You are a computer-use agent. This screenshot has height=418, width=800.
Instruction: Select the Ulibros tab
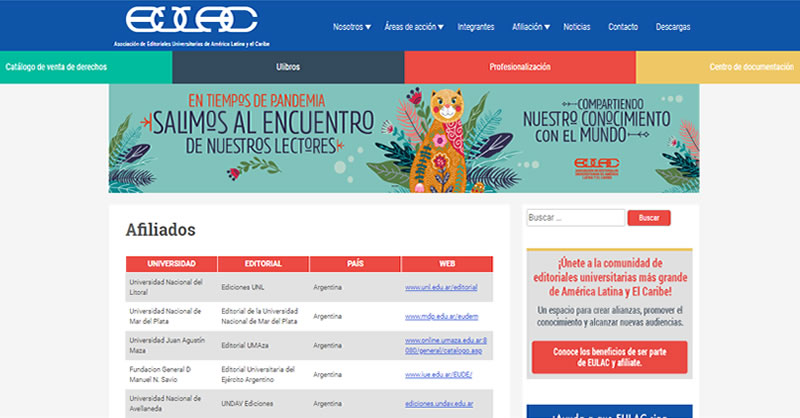point(288,67)
